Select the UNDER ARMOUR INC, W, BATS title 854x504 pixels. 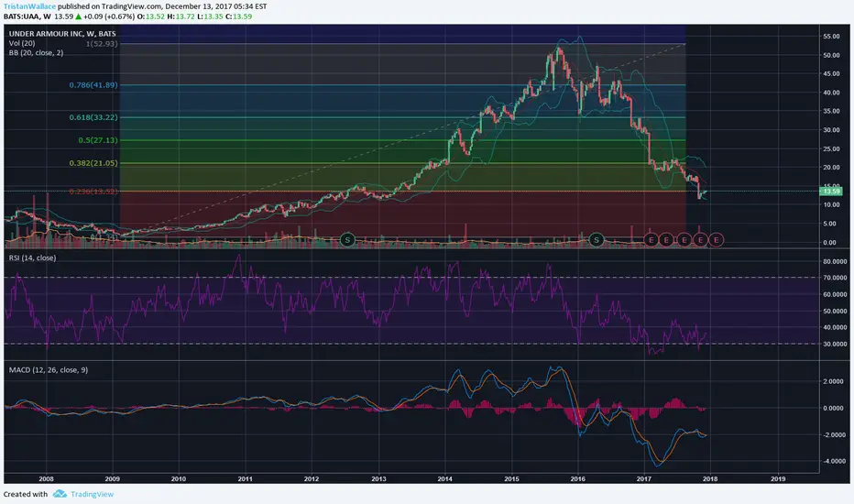62,34
